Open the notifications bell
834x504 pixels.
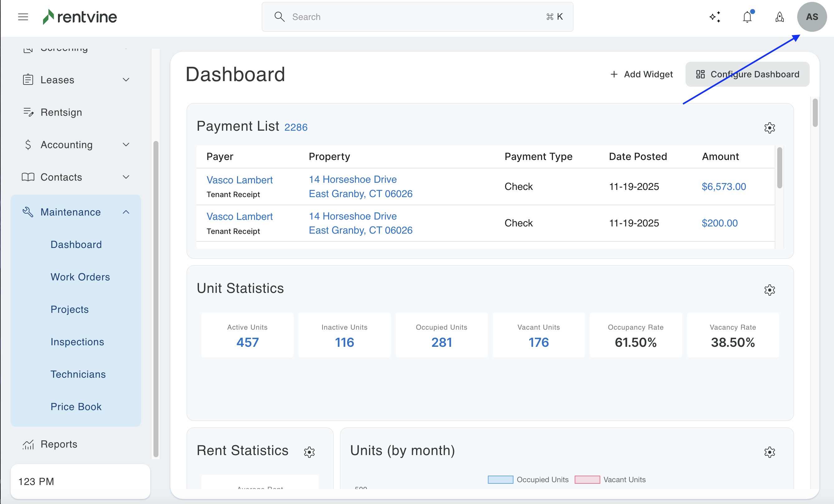[x=747, y=17]
